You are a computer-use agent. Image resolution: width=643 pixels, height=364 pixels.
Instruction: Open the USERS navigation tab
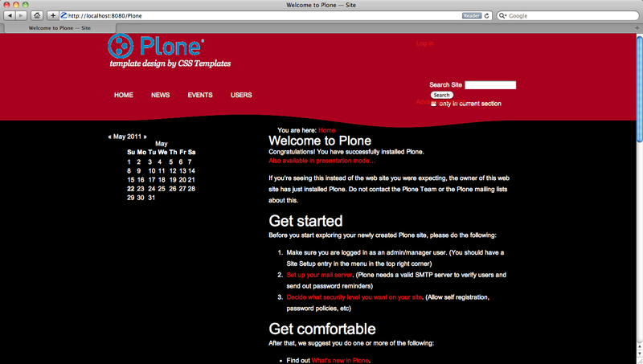tap(241, 95)
